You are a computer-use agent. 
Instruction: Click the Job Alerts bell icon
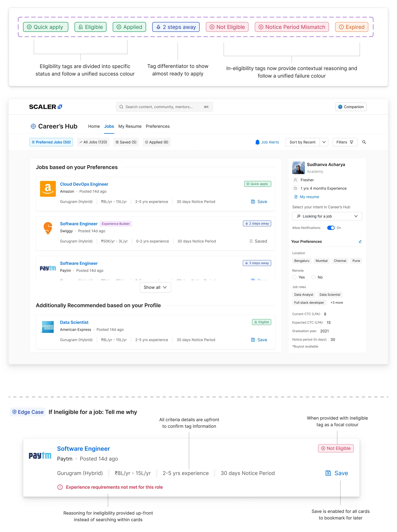pyautogui.click(x=257, y=142)
